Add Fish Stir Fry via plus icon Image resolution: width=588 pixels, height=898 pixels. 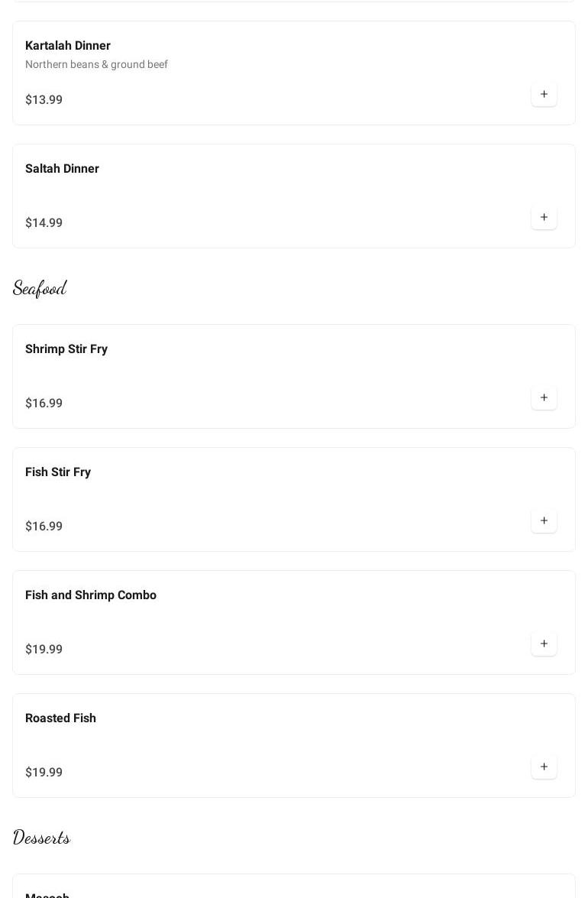coord(544,521)
